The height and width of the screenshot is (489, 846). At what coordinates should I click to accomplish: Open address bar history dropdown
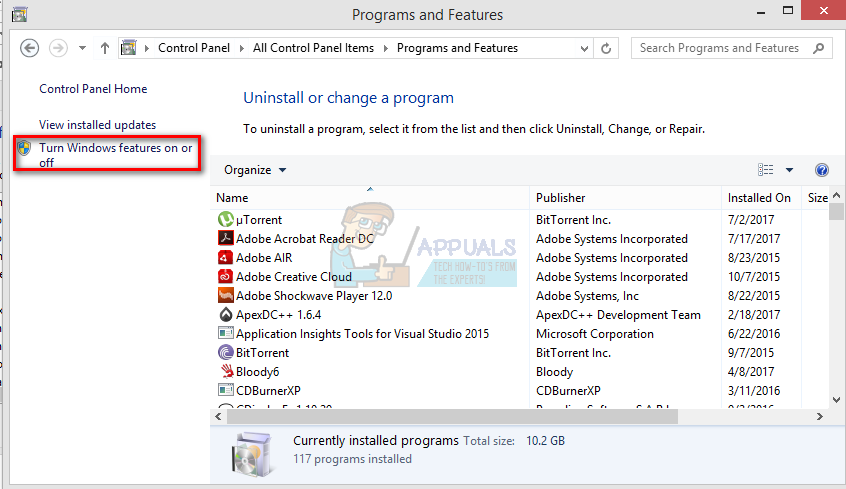tap(584, 49)
